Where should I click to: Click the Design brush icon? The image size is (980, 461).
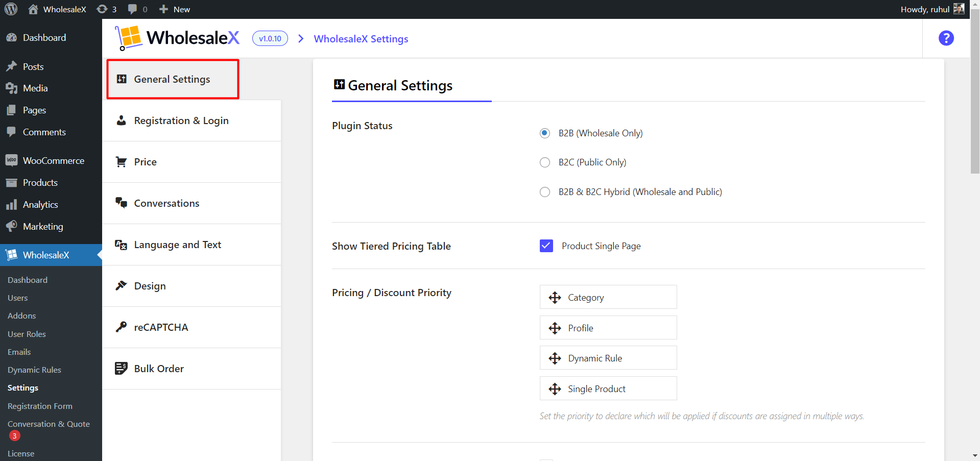tap(121, 285)
